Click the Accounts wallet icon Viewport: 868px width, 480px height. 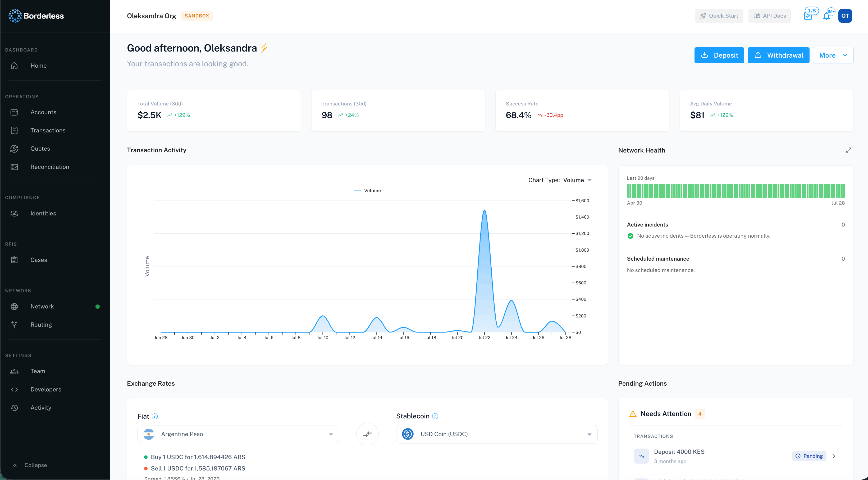click(x=14, y=112)
